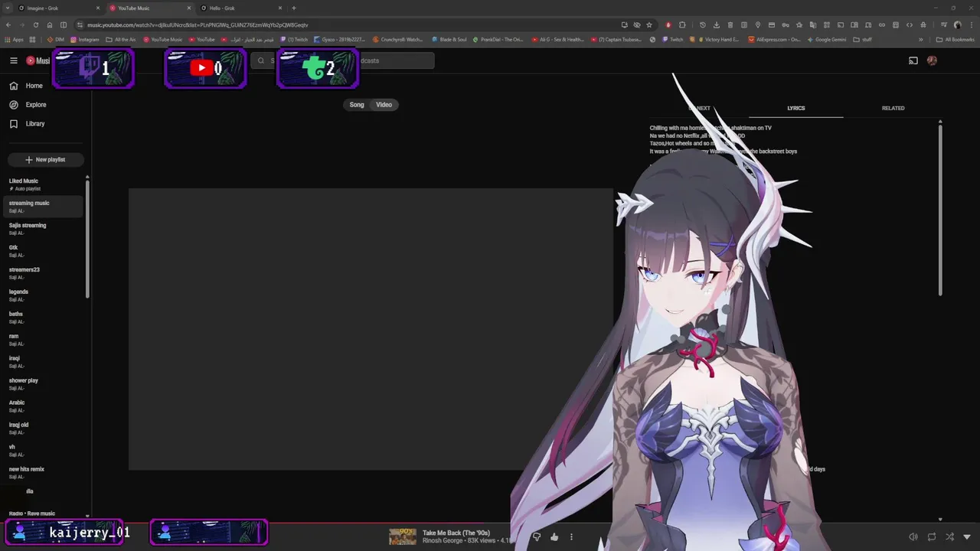The width and height of the screenshot is (980, 551).
Task: Click the Take Me Back album thumbnail
Action: coord(403,536)
